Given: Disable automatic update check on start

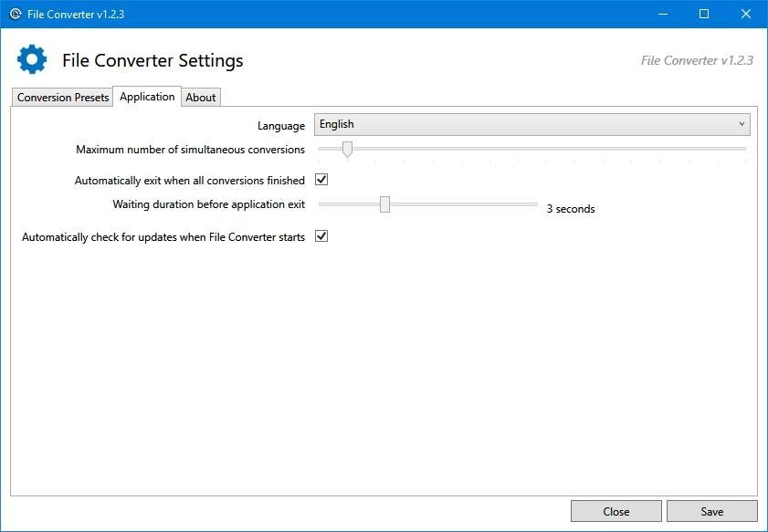Looking at the screenshot, I should 321,236.
